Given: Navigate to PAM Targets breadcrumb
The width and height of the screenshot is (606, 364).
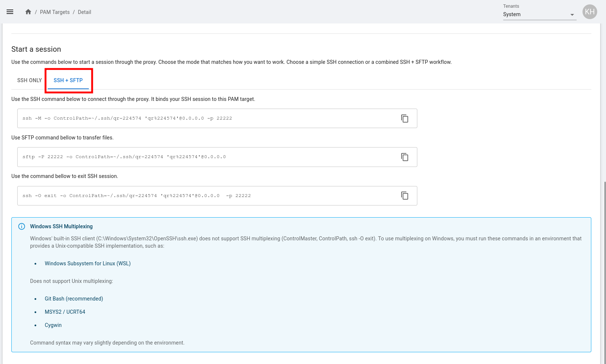Looking at the screenshot, I should [x=55, y=12].
